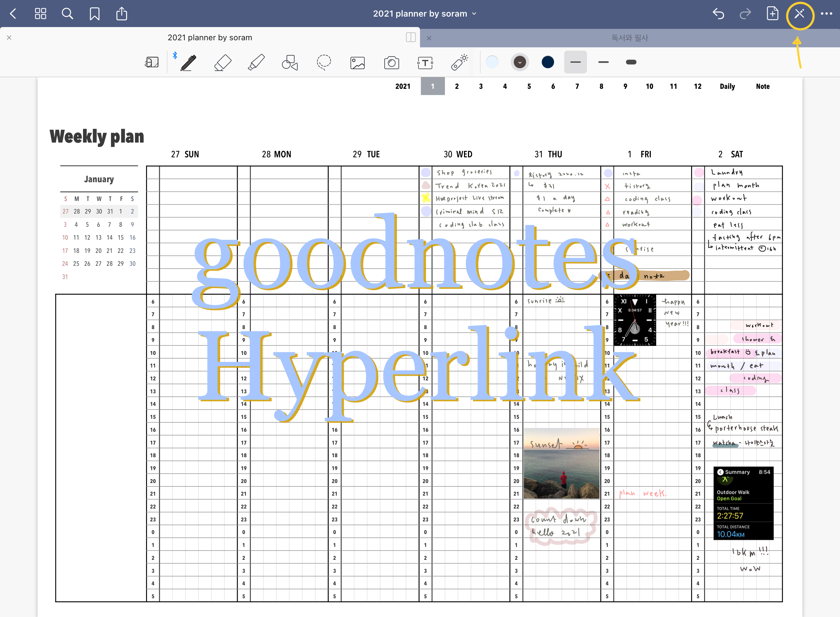Select the Pen tool

click(189, 62)
